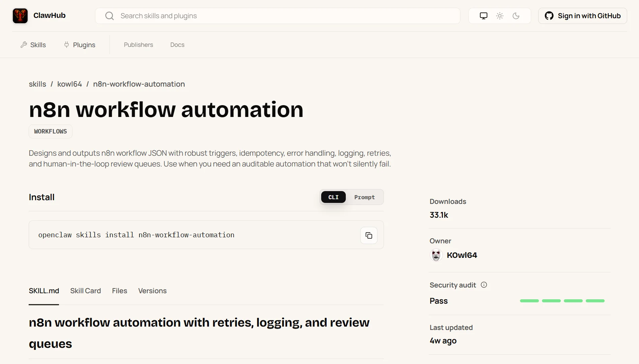Viewport: 639px width, 364px height.
Task: Click the 33.1k downloads value
Action: (x=439, y=215)
